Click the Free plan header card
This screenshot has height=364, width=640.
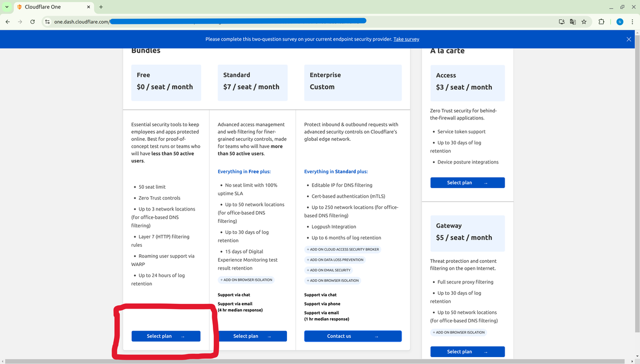tap(166, 83)
